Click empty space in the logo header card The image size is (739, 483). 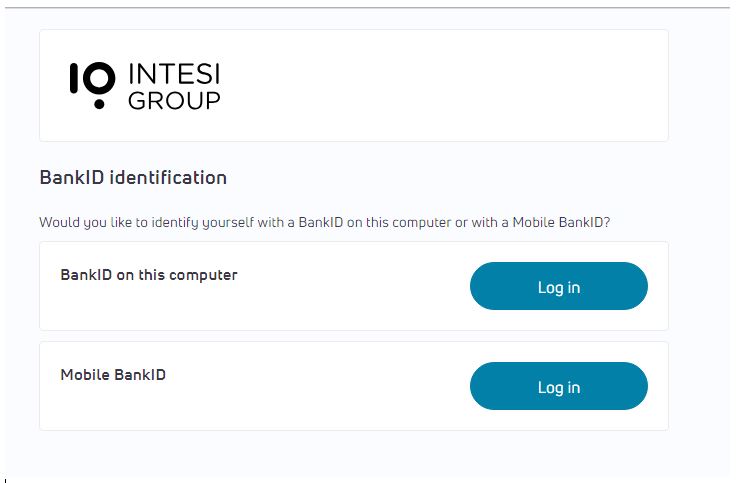[x=424, y=85]
